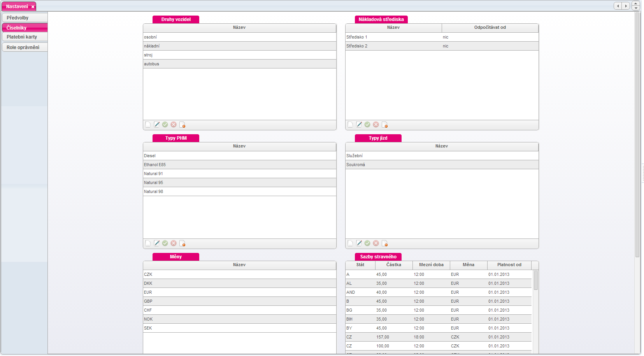Image resolution: width=644 pixels, height=356 pixels.
Task: Click the Sazby stravného table scrollbar
Action: pos(535,280)
